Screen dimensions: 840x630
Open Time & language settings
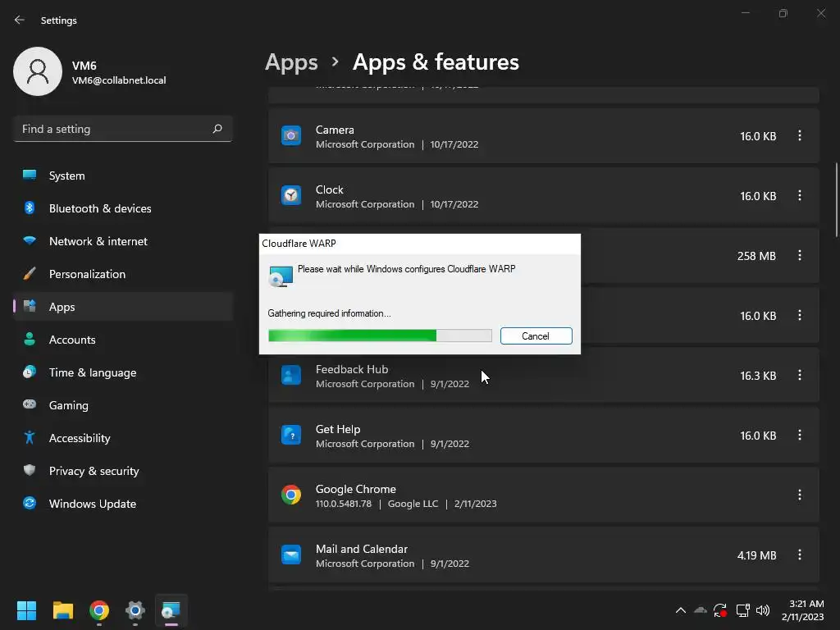123,372
